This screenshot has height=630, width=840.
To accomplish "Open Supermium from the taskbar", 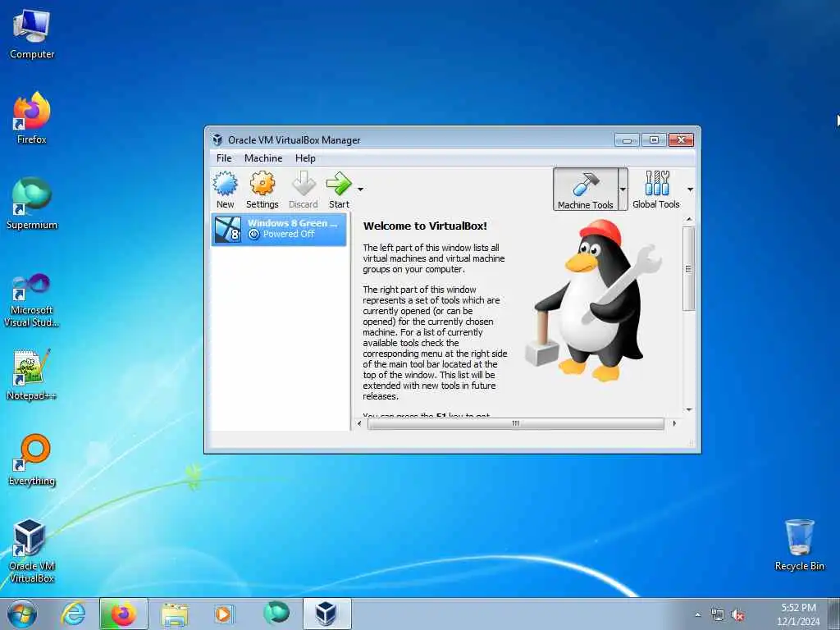I will 276,614.
